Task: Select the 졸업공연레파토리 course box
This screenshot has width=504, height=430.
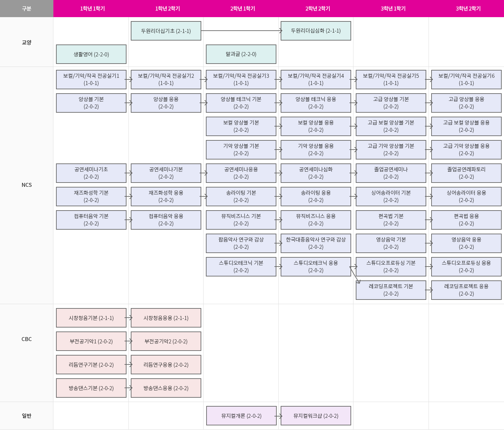Action: click(x=466, y=173)
